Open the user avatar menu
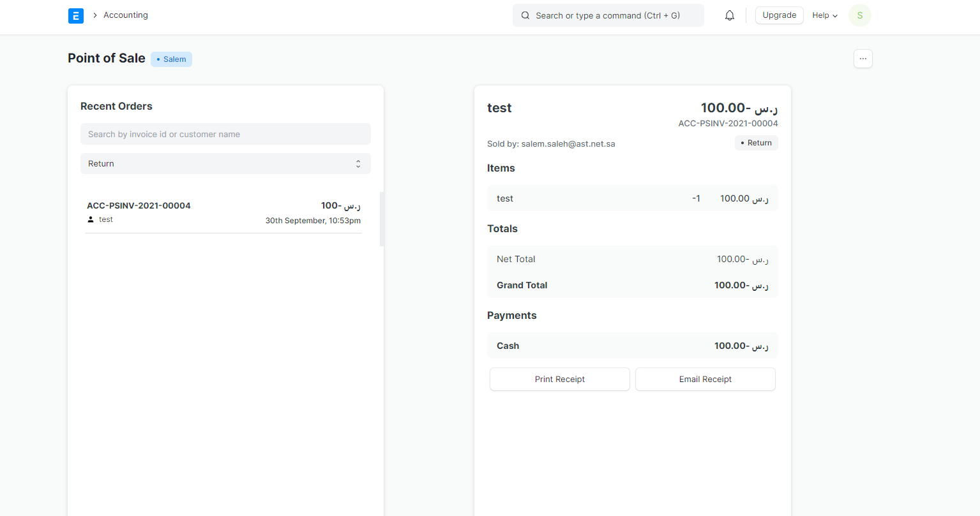980x516 pixels. (x=859, y=15)
